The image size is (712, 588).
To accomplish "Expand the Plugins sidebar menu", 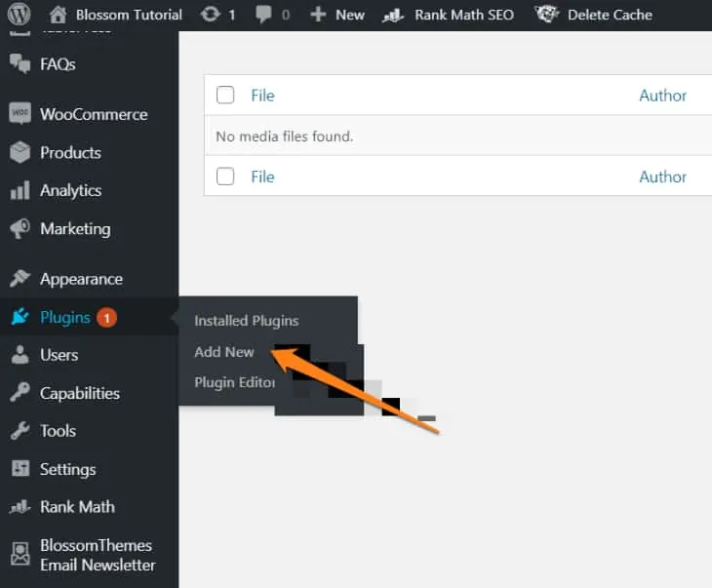I will (64, 317).
